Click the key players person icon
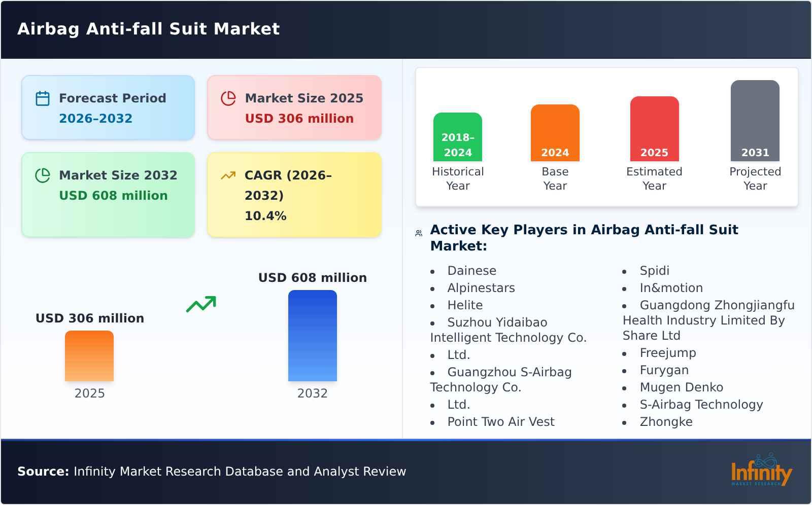Screen dimensions: 812x505 (x=418, y=232)
